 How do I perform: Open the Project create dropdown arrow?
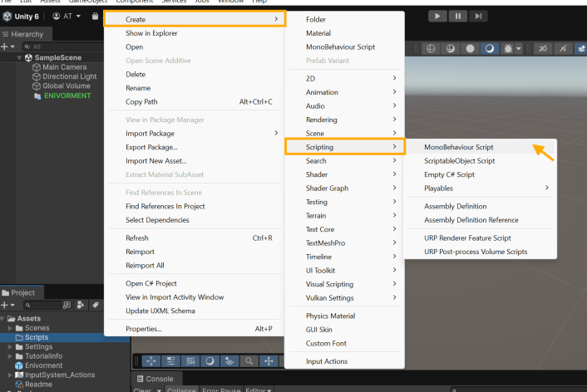12,306
